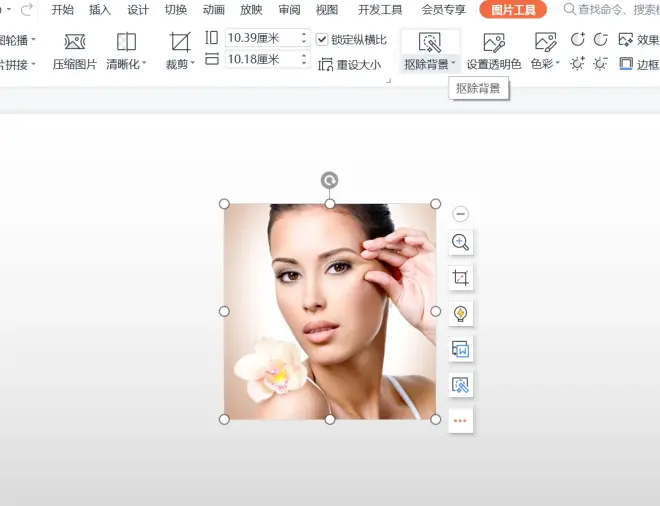
Task: Expand the 拼接 dropdown arrow
Action: click(x=33, y=64)
